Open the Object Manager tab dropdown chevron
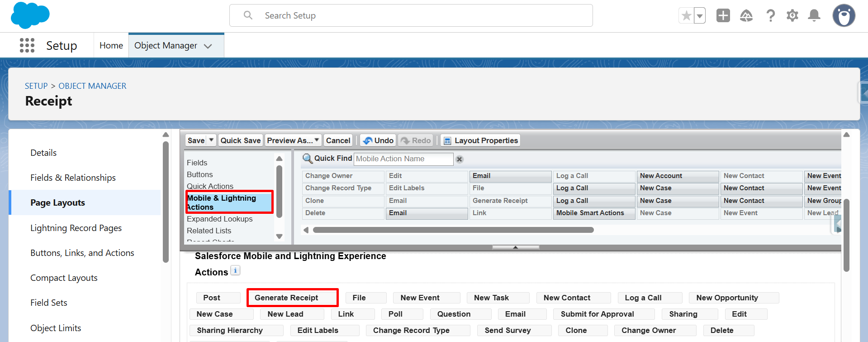The width and height of the screenshot is (868, 342). click(208, 46)
